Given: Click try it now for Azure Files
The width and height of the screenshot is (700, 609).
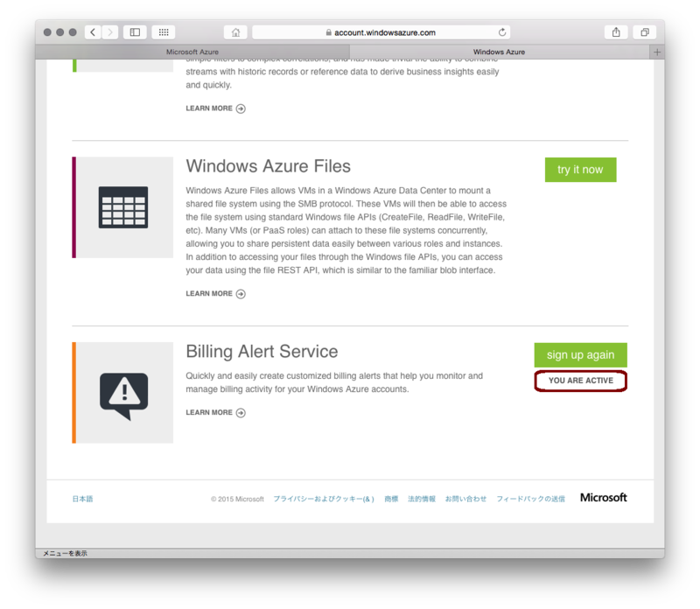Looking at the screenshot, I should [x=580, y=170].
